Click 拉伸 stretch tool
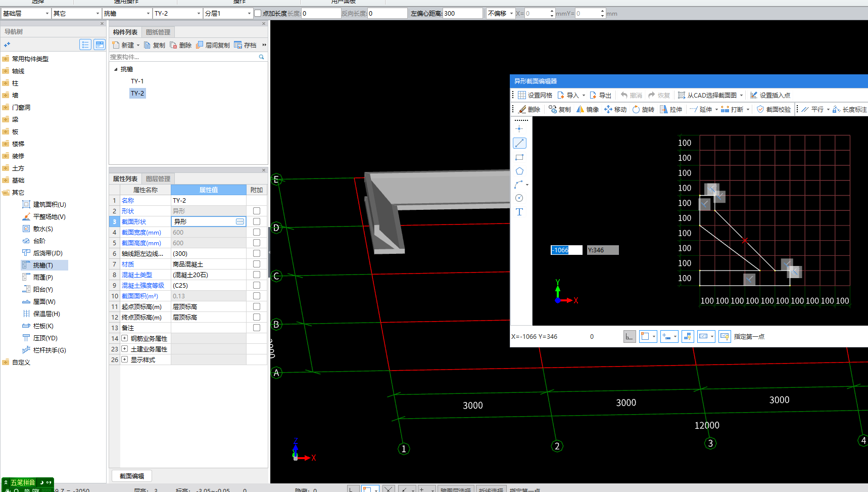868x492 pixels. point(671,109)
